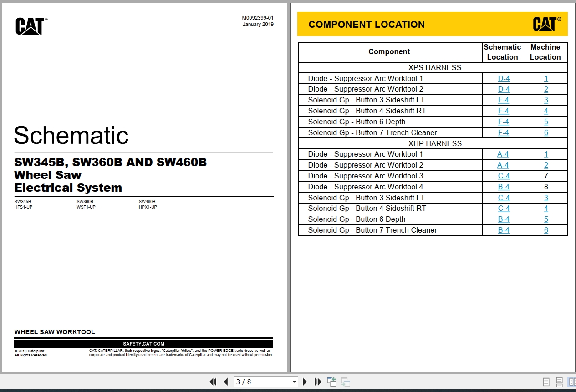Viewport: 576px width, 392px height.
Task: Go to the next page
Action: 305,382
